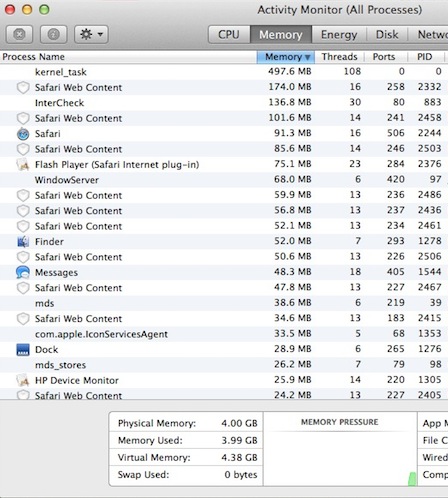Sort by Threads column
Viewport: 448px width, 498px height.
click(339, 57)
